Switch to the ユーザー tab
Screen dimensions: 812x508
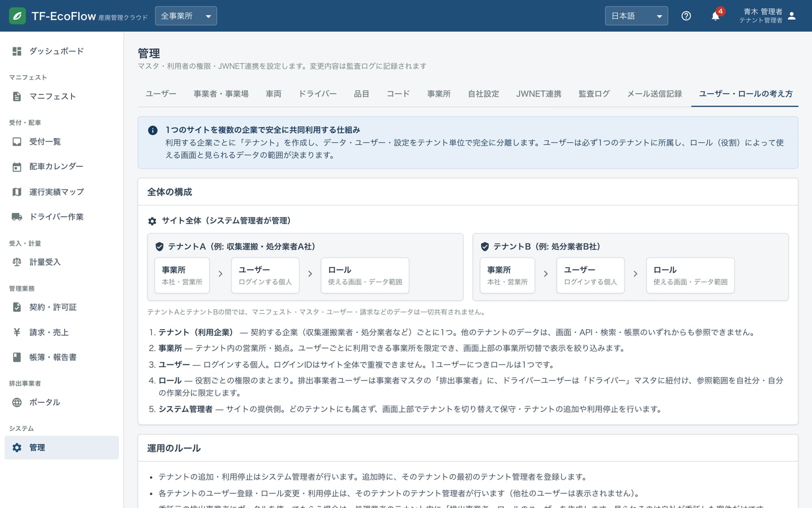coord(161,94)
